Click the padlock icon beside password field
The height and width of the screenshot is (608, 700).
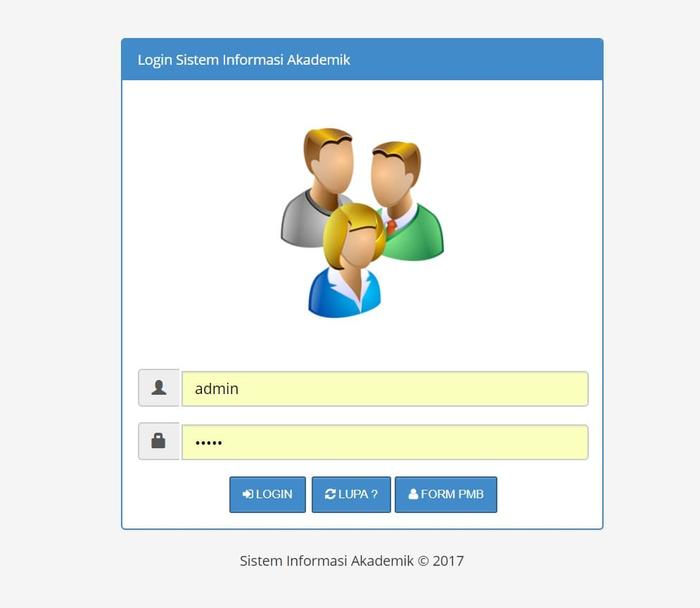click(x=158, y=440)
